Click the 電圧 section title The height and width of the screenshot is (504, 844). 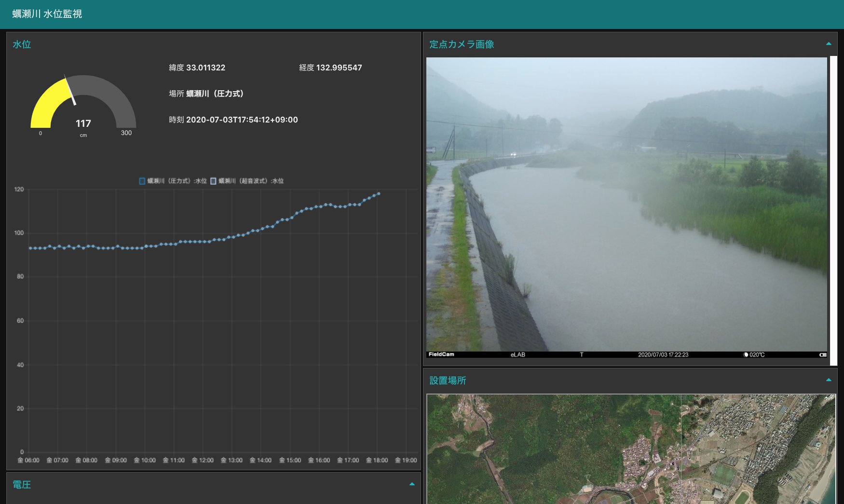(x=22, y=485)
